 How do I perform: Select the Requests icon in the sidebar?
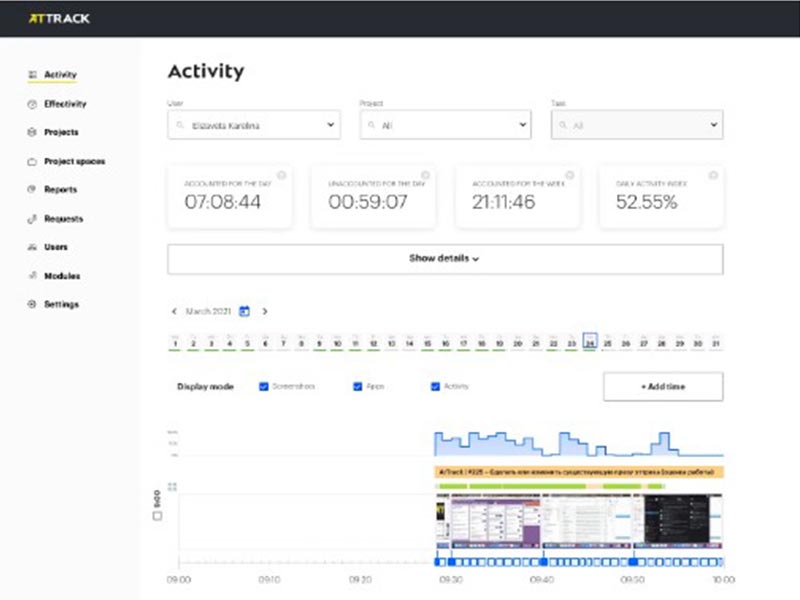tap(33, 218)
